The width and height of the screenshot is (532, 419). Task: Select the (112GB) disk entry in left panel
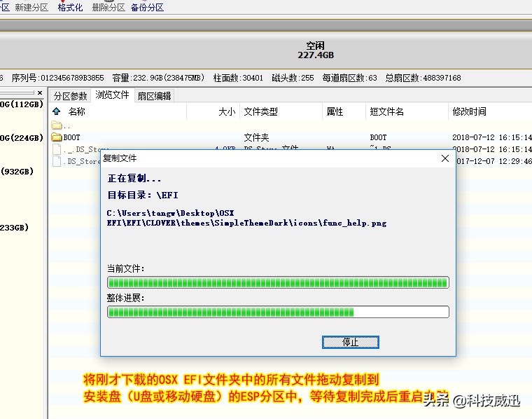point(22,104)
